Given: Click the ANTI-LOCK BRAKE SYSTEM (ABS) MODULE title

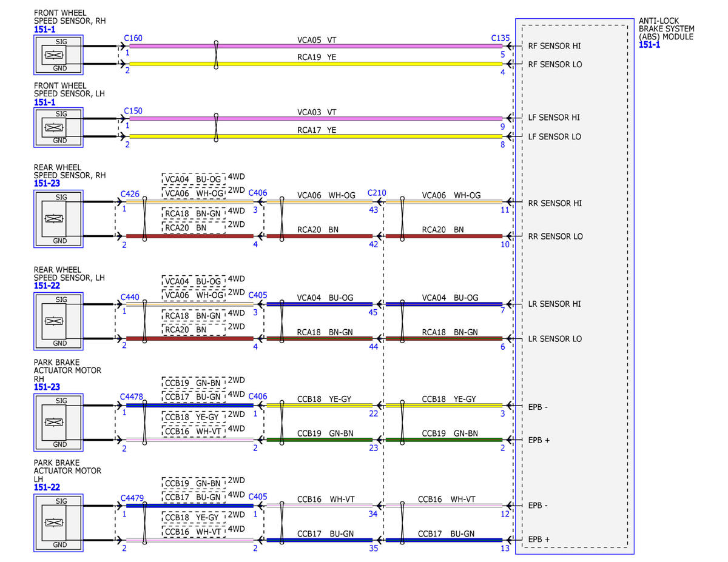Looking at the screenshot, I should pos(667,28).
